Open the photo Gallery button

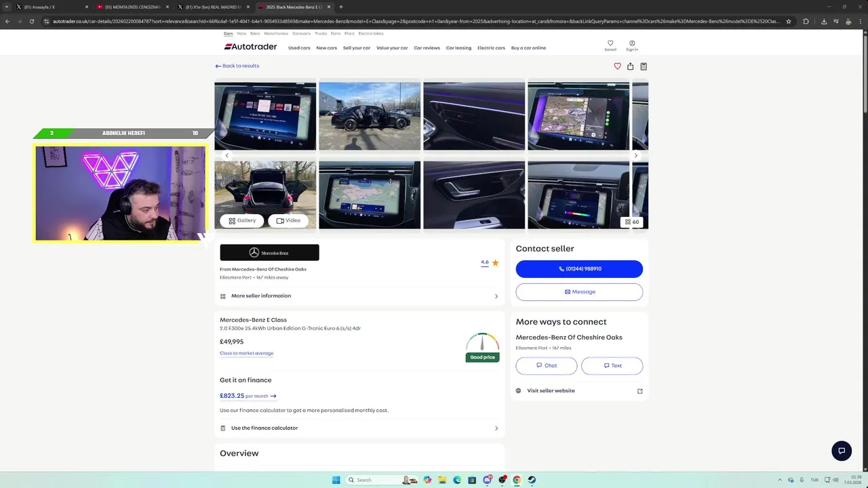tap(242, 221)
